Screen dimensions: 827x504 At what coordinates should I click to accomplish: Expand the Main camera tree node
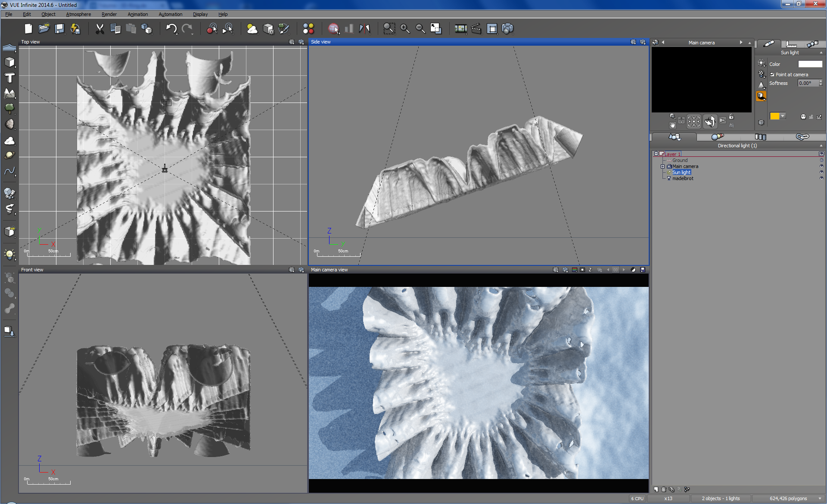[662, 166]
